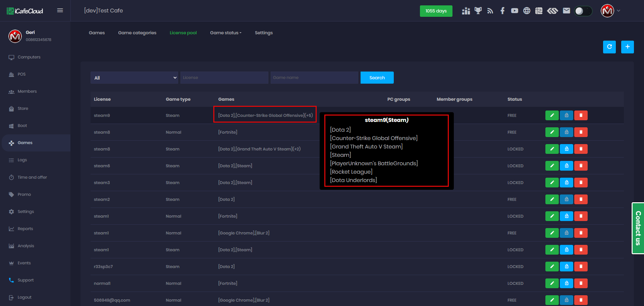Open the All license type dropdown
The height and width of the screenshot is (306, 644).
coord(134,78)
